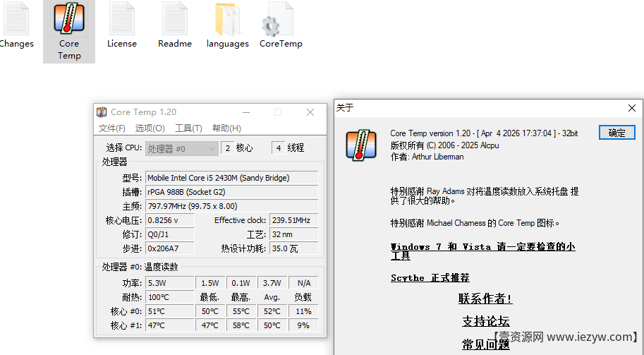Click the 核心 #0 max temperature 55°C
This screenshot has height=355, width=644.
click(x=241, y=311)
